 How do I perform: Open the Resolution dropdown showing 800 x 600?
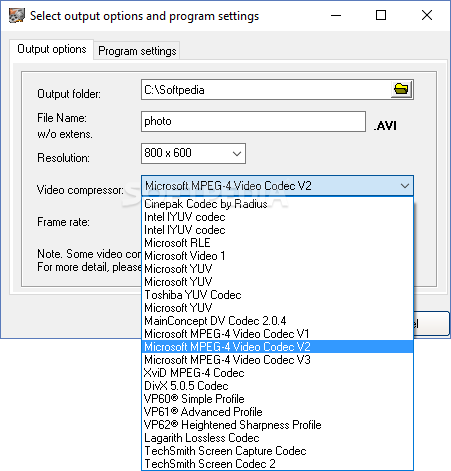tap(193, 153)
